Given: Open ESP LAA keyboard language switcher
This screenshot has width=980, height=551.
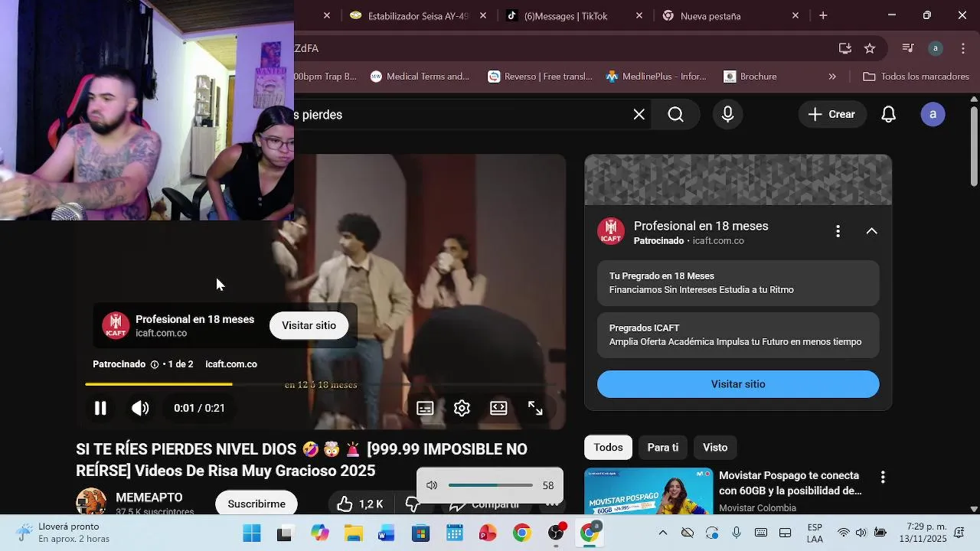Looking at the screenshot, I should pyautogui.click(x=815, y=533).
